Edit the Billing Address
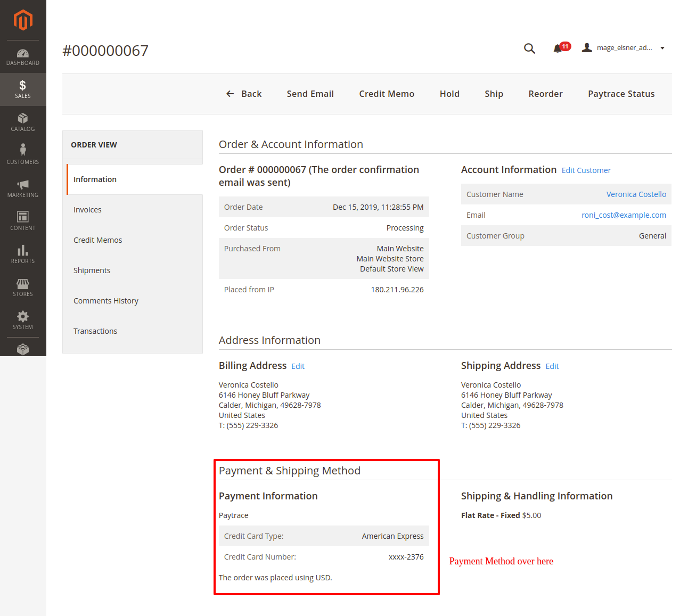The height and width of the screenshot is (616, 688). [x=298, y=366]
